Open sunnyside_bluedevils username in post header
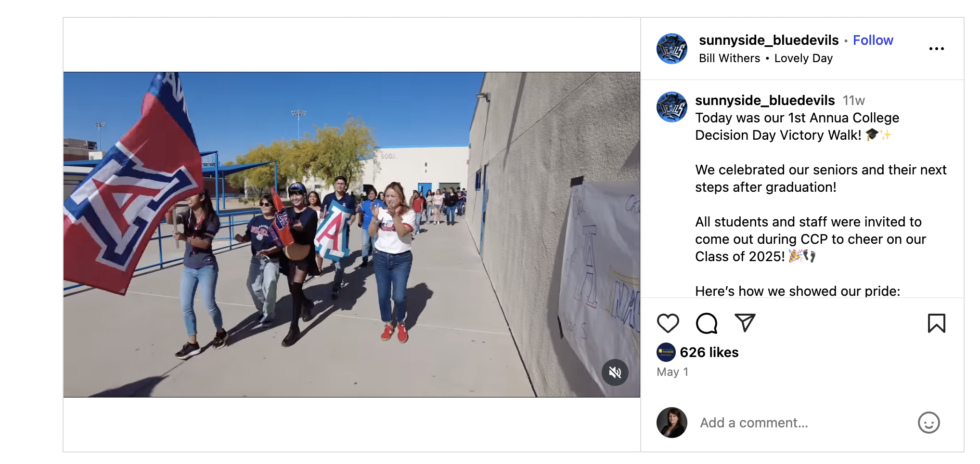This screenshot has height=464, width=980. click(769, 40)
